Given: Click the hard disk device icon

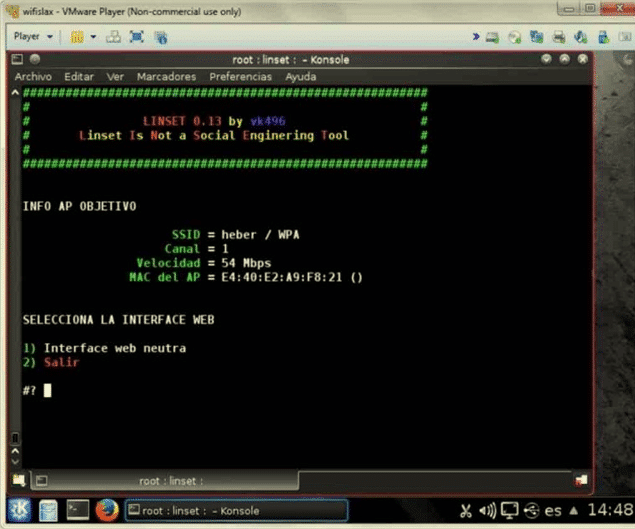Looking at the screenshot, I should [x=492, y=37].
